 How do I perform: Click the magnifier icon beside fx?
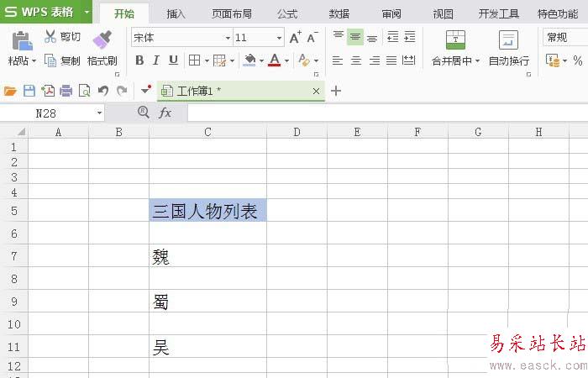tap(144, 112)
